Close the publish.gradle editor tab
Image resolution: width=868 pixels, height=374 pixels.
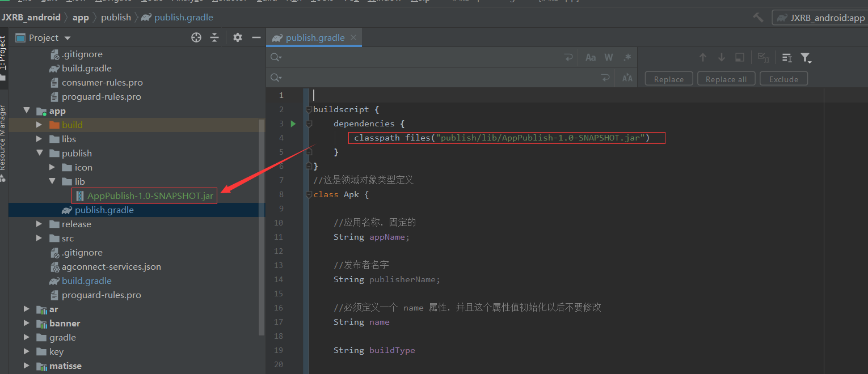pos(354,37)
